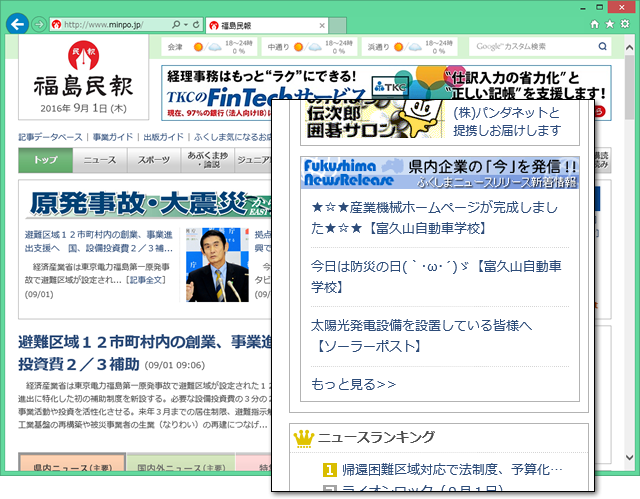
Task: Click the 原発事故・大震災 banner
Action: coord(149,203)
